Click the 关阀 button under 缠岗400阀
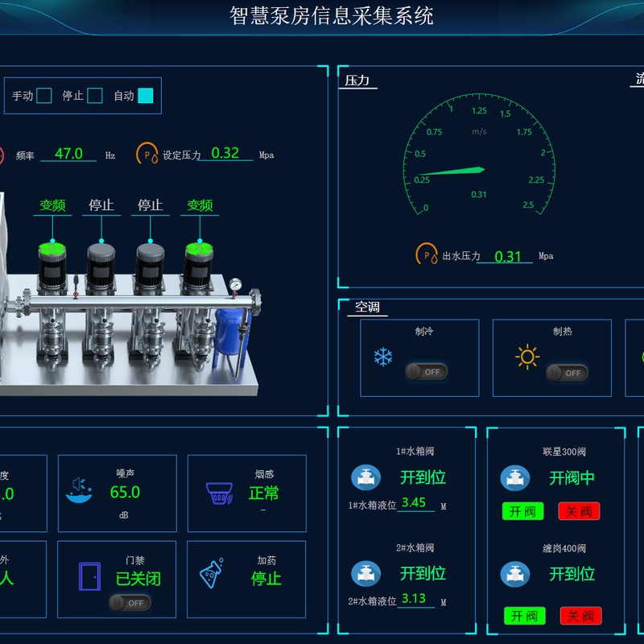This screenshot has height=644, width=644. [x=580, y=616]
